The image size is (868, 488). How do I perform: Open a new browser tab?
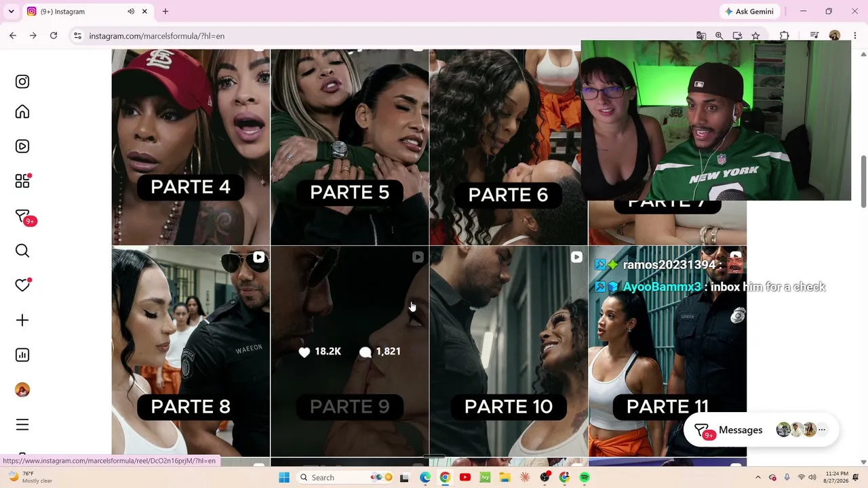(x=165, y=12)
